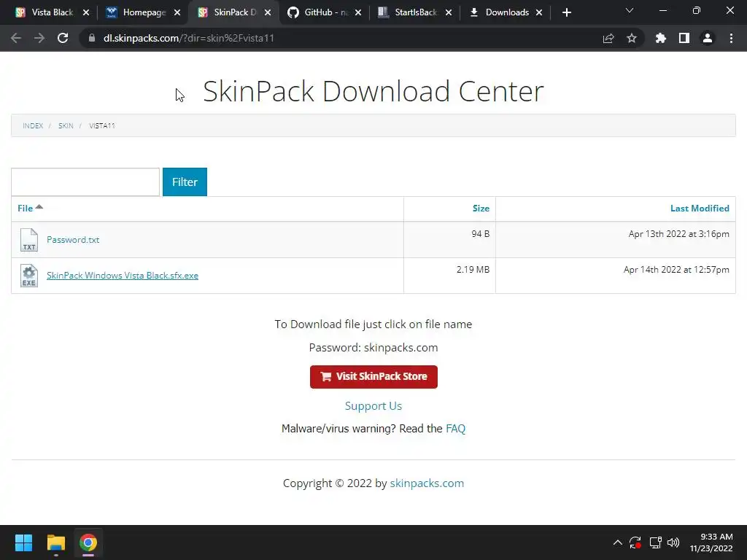
Task: Click the TXT file icon
Action: pyautogui.click(x=29, y=239)
